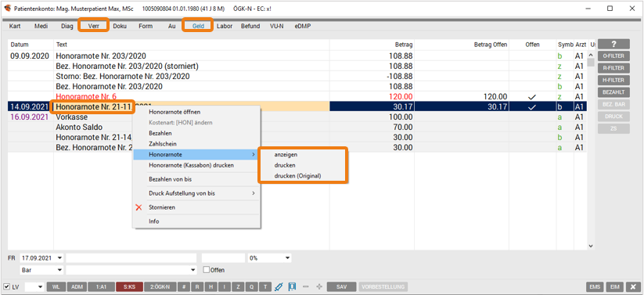Screen dimensions: 644x295
Task: Click the red X beside Stornieren
Action: [x=139, y=207]
